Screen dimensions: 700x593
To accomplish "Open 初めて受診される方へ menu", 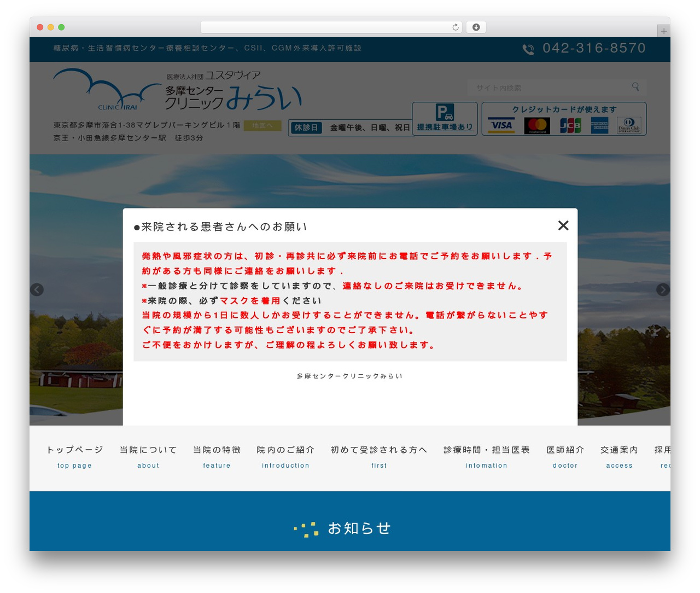I will (379, 457).
